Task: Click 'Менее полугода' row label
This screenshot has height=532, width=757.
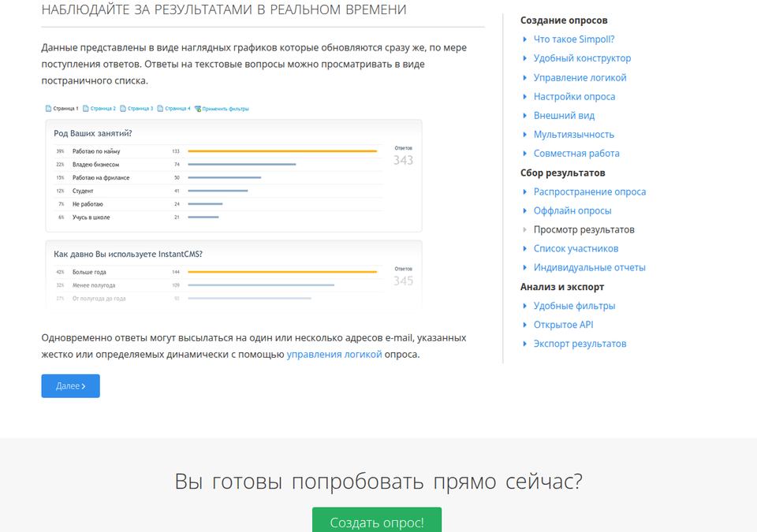Action: pos(94,285)
